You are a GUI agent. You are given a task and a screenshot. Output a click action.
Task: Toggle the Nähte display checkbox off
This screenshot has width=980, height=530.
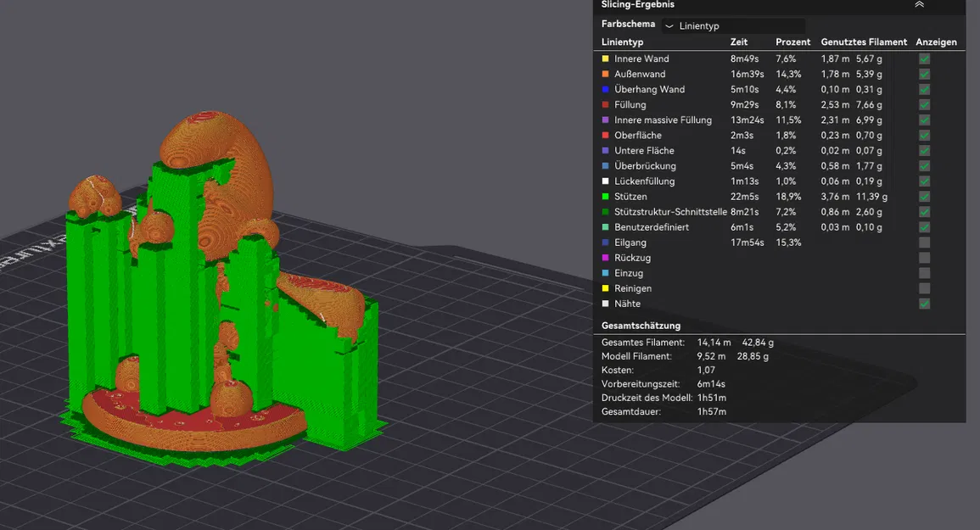(x=924, y=304)
